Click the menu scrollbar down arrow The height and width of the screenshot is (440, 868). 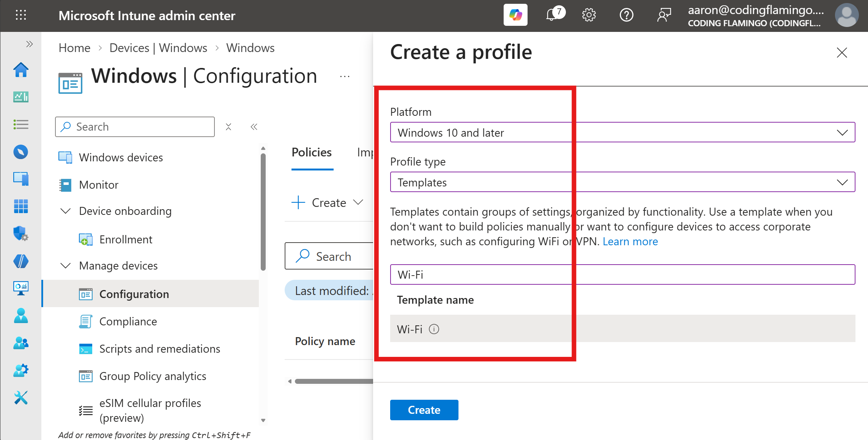click(263, 420)
